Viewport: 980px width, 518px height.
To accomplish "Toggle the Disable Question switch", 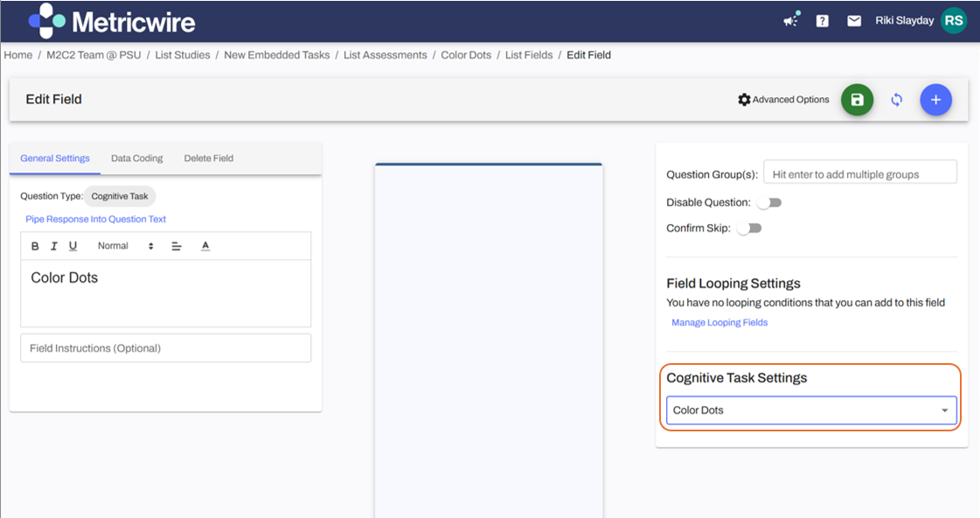I will click(768, 202).
